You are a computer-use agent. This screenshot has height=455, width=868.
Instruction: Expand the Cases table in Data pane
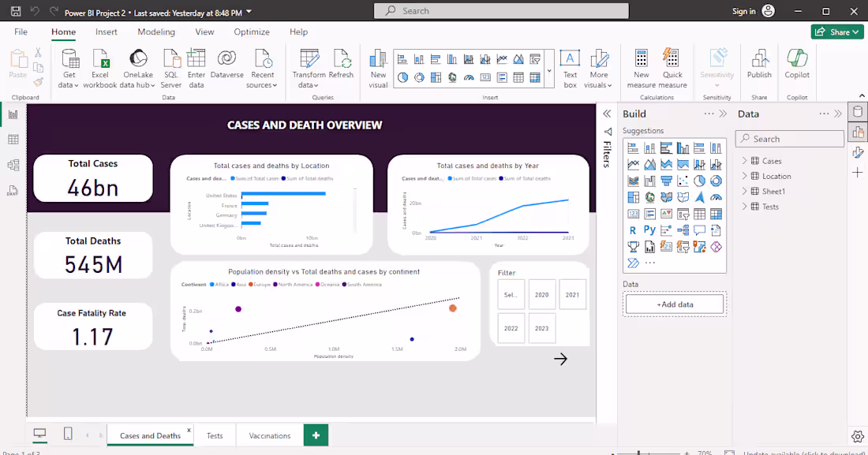pos(744,161)
